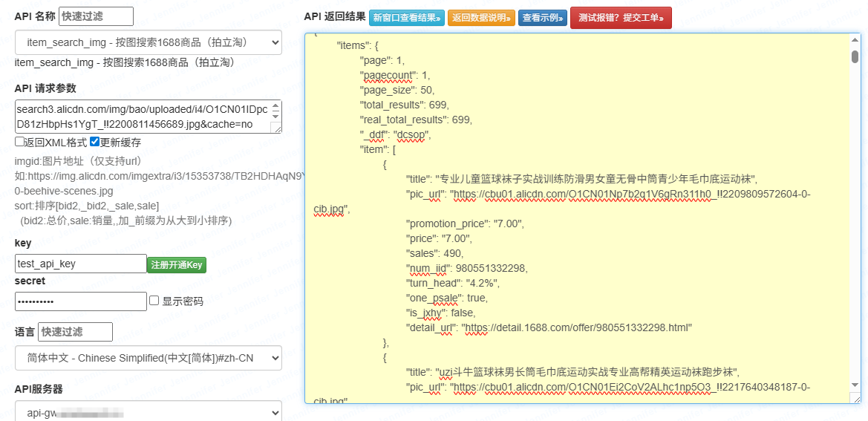868x421 pixels.
Task: Click the "promotion_price": "7.00" line
Action: coord(465,224)
